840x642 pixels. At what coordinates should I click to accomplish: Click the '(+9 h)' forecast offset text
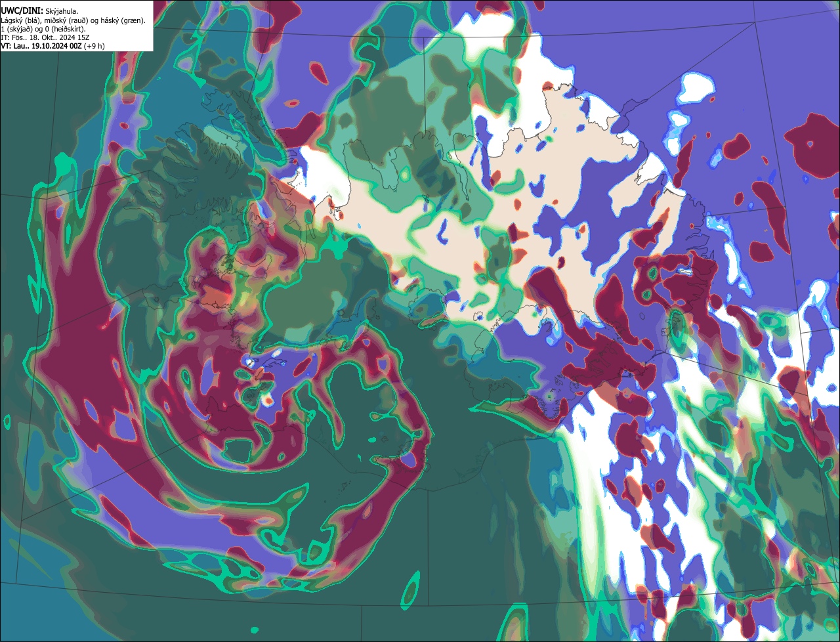(x=94, y=45)
